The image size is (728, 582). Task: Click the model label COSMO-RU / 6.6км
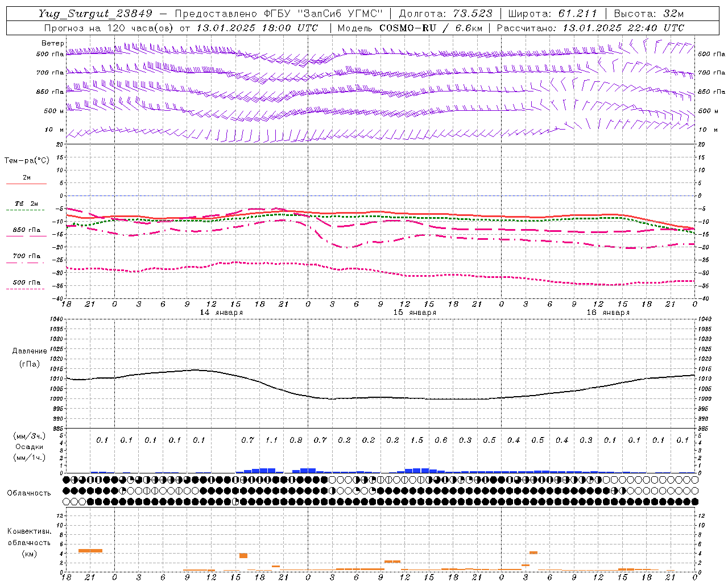(432, 28)
